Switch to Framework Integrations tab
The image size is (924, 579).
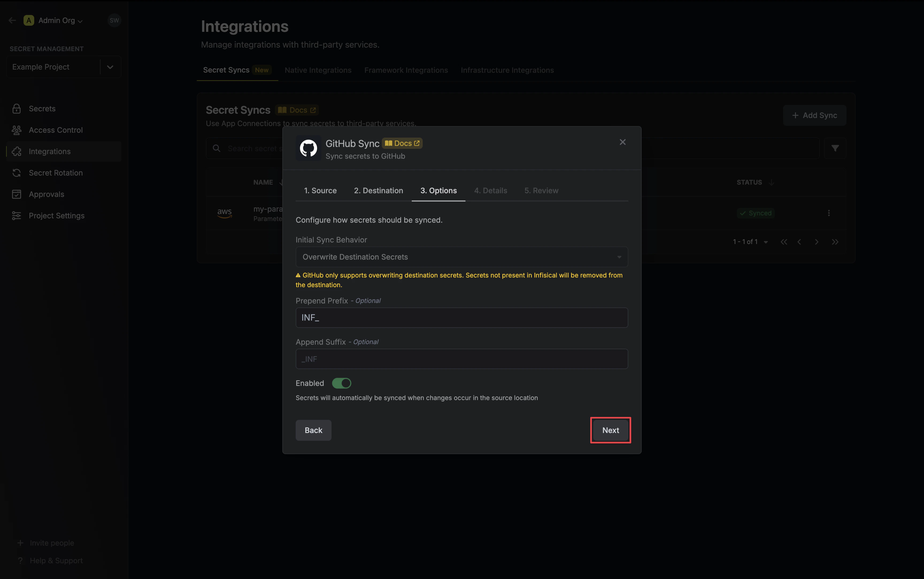click(406, 70)
